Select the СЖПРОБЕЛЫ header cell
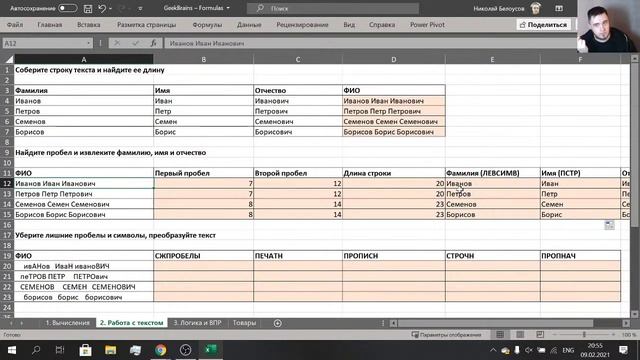This screenshot has height=360, width=640. 203,256
